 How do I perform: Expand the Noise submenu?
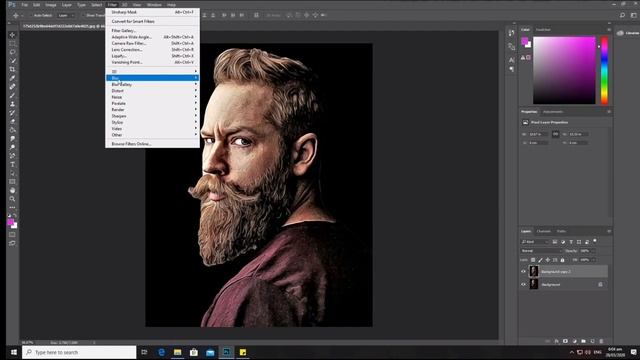click(x=152, y=97)
